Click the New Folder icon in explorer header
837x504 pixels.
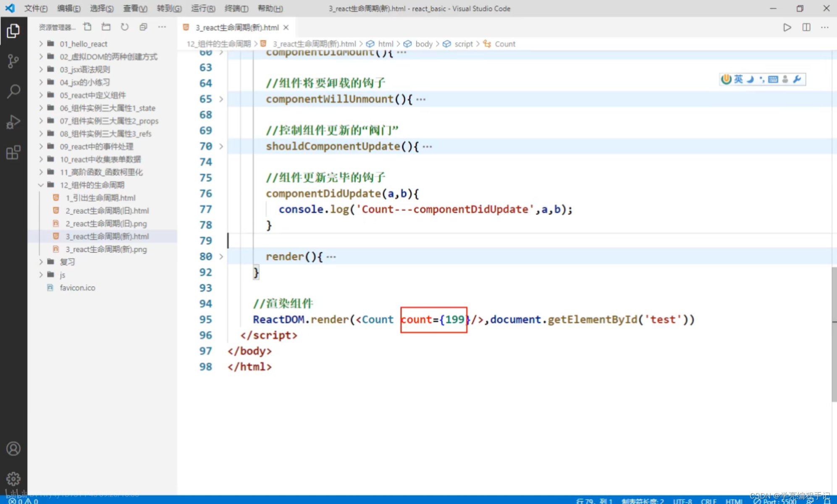[x=106, y=27]
